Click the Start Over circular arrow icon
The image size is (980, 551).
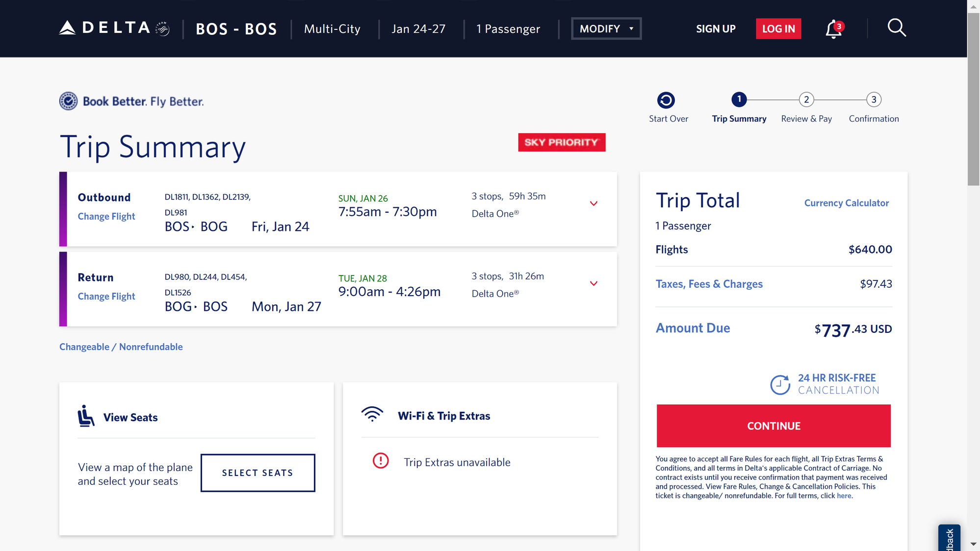tap(666, 100)
